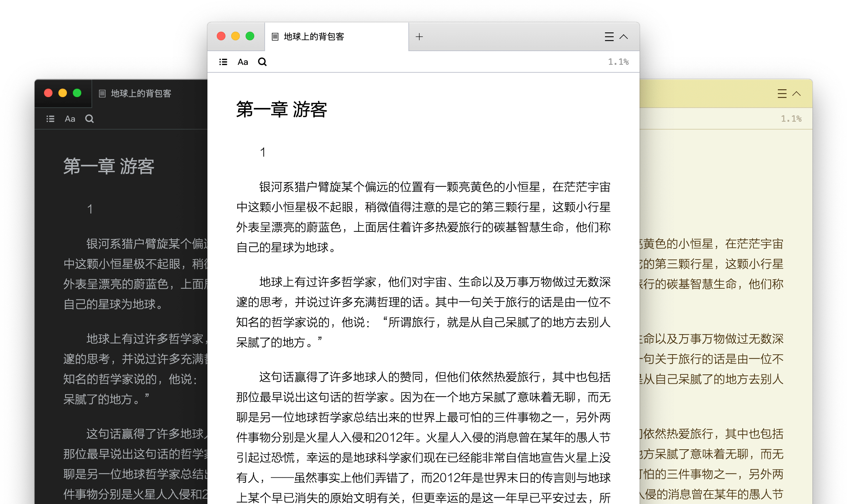Click line starting 件事物分别是火星人 in white window
This screenshot has width=847, height=504.
tap(423, 438)
